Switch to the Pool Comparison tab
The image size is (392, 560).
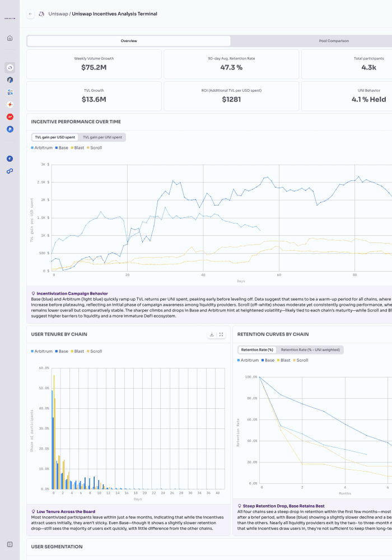point(334,41)
